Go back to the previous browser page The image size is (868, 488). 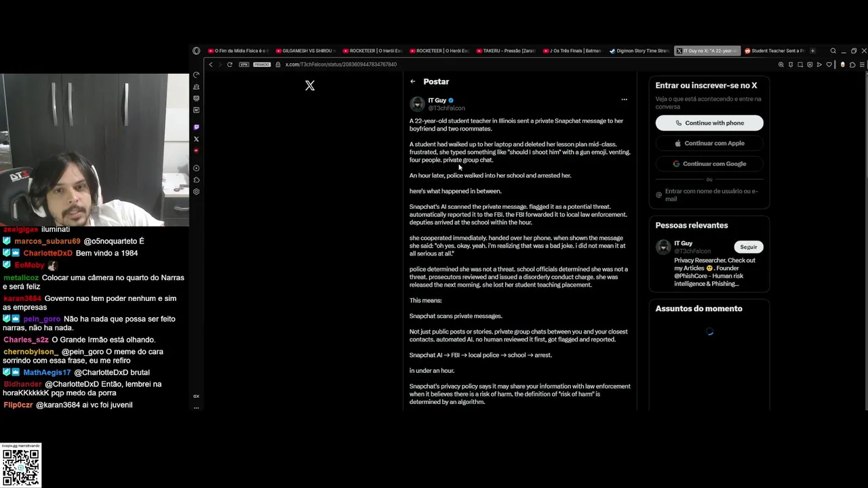tap(211, 64)
